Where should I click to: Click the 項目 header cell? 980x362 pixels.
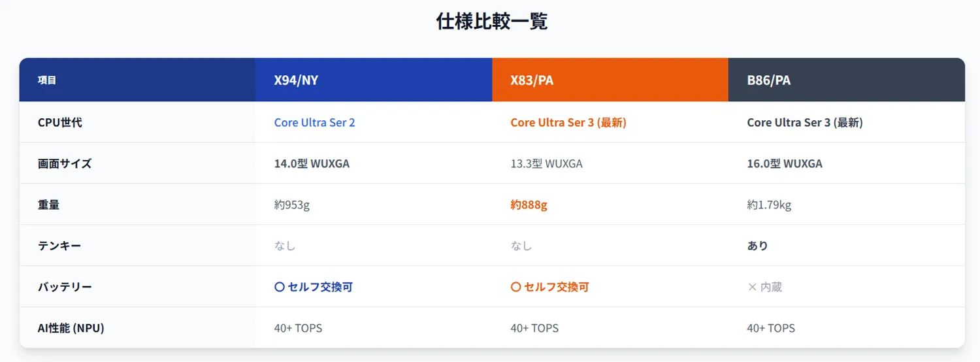[x=137, y=80]
